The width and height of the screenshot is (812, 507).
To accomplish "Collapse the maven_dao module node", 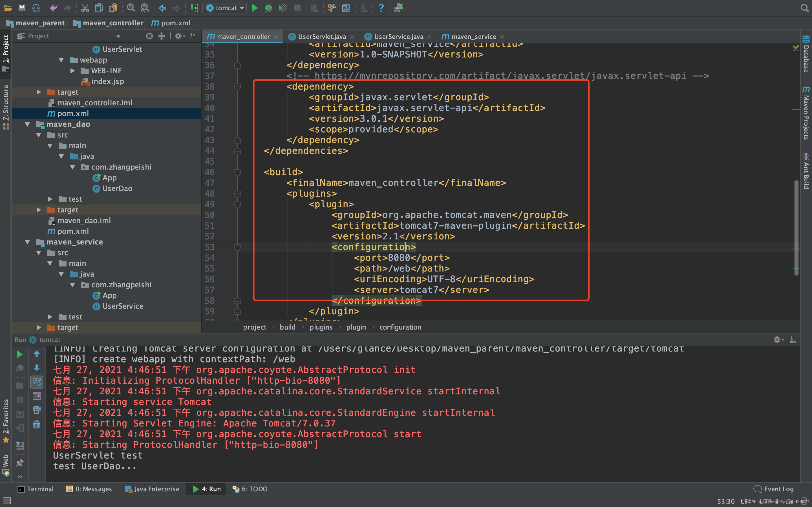I will [x=28, y=124].
